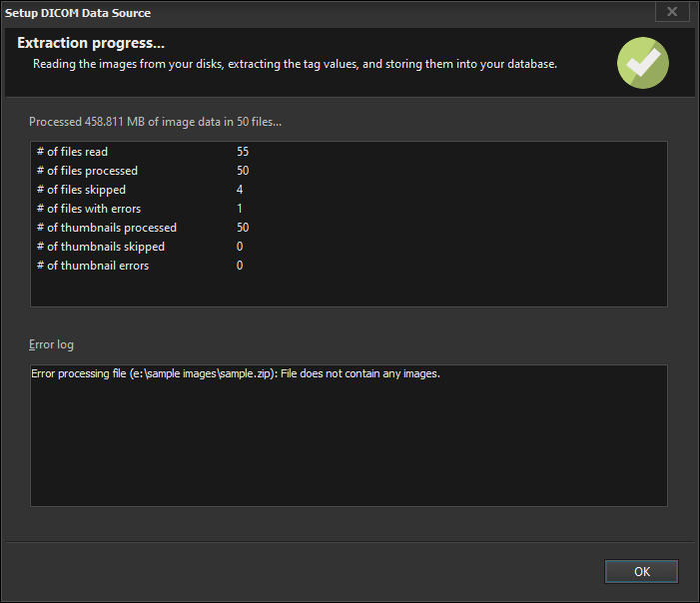Viewport: 700px width, 603px height.
Task: Click the empty area below the error log entry
Action: point(349,449)
